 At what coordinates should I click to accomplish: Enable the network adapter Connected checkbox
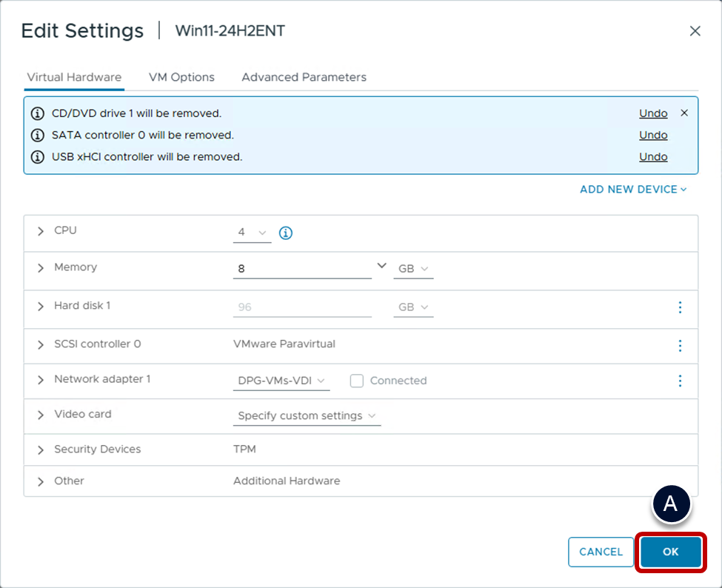pos(357,381)
